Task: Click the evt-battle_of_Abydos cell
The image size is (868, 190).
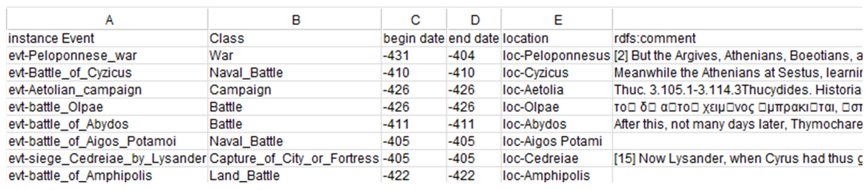Action: click(107, 124)
